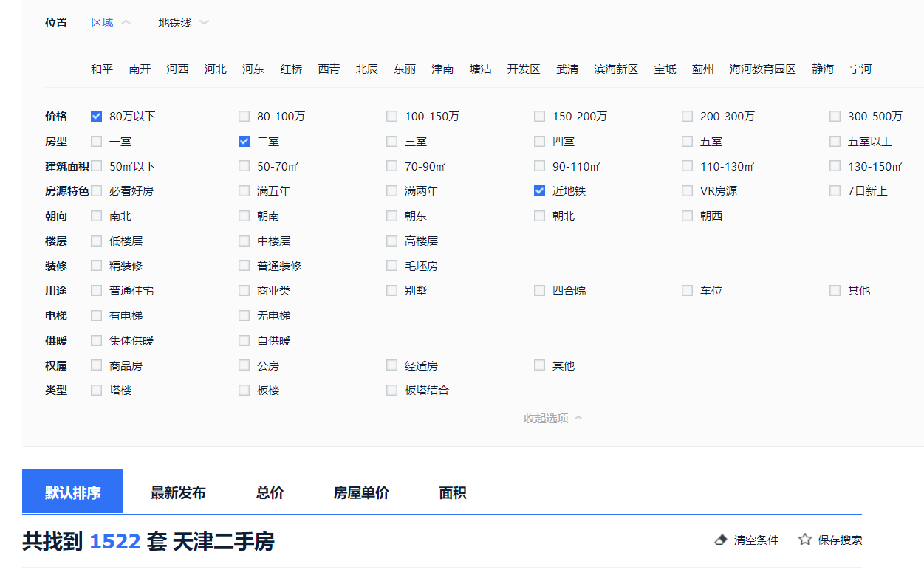Collapse the 区域 location expander
This screenshot has width=924, height=578.
pos(111,23)
